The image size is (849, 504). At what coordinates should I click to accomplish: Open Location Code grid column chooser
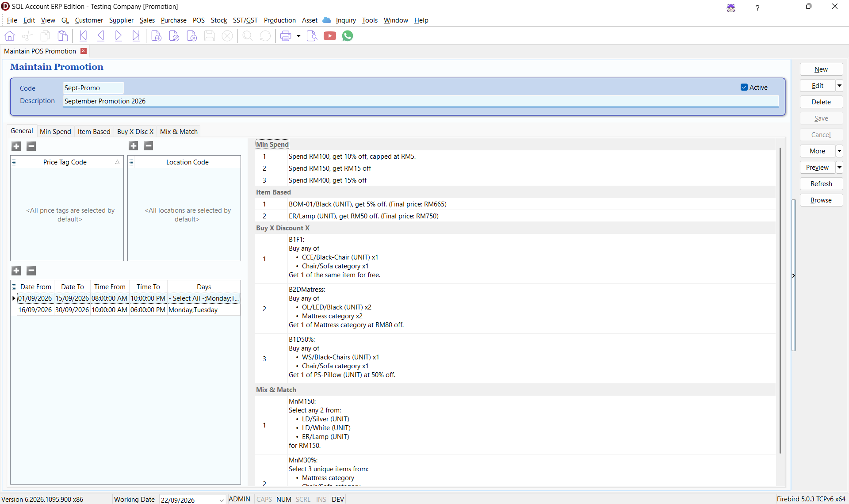tap(131, 162)
